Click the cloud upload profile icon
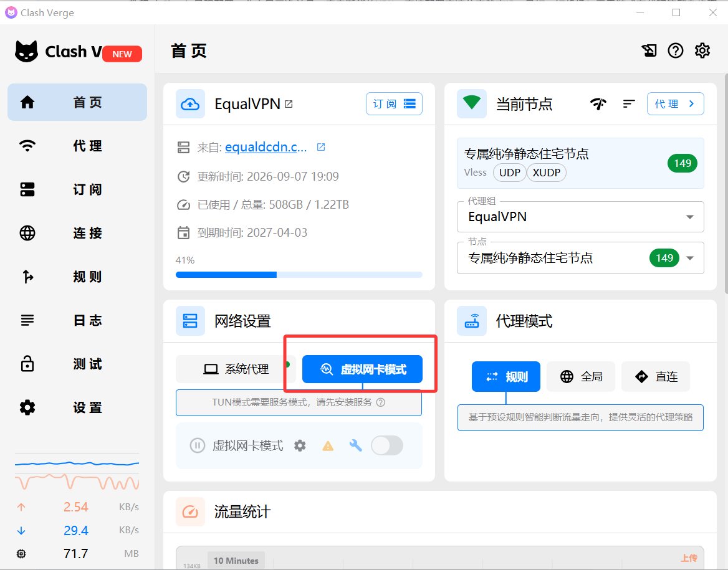The width and height of the screenshot is (728, 570). pos(190,103)
